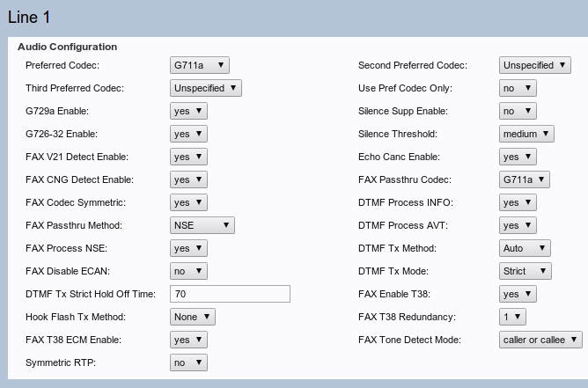Change the FAX Disable ECAN setting
588x388 pixels.
coord(188,271)
